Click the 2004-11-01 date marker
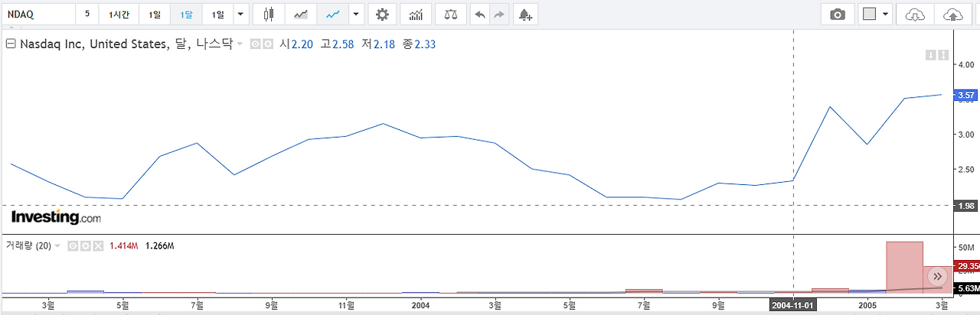 click(x=793, y=304)
